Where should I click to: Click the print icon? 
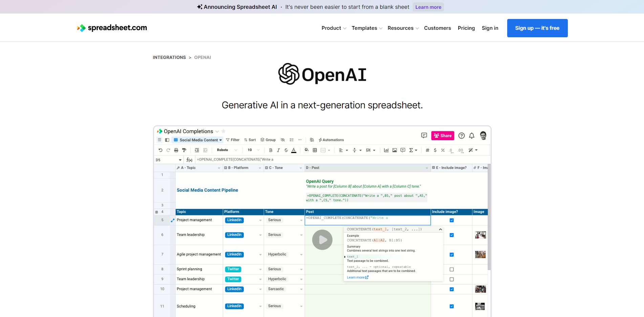pyautogui.click(x=176, y=150)
